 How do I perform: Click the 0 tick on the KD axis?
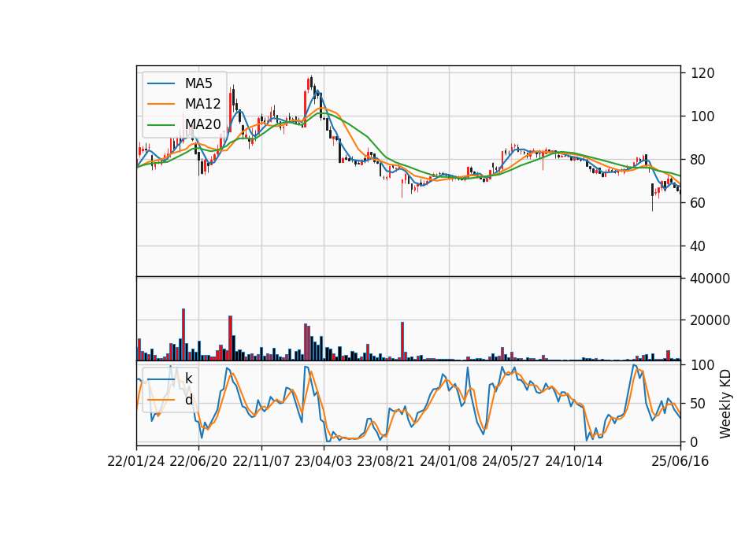tap(695, 441)
